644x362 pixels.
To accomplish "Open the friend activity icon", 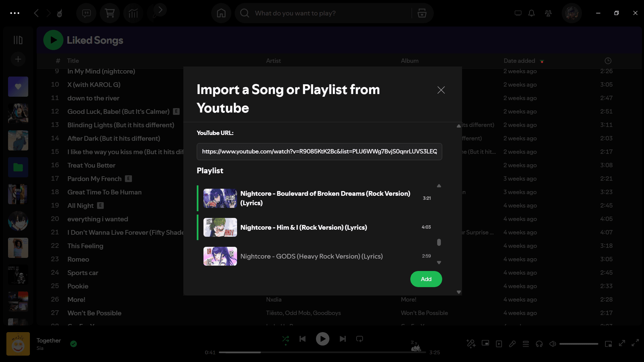I will pos(548,13).
